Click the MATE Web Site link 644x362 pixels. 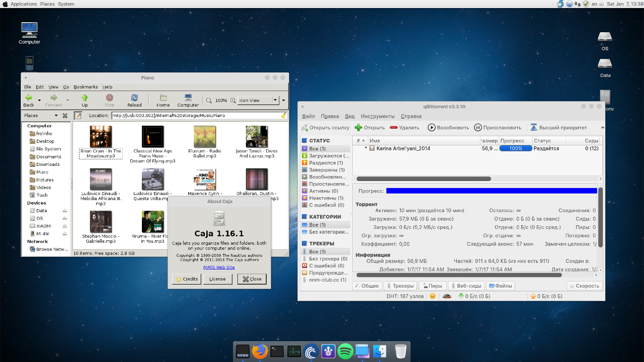(219, 267)
